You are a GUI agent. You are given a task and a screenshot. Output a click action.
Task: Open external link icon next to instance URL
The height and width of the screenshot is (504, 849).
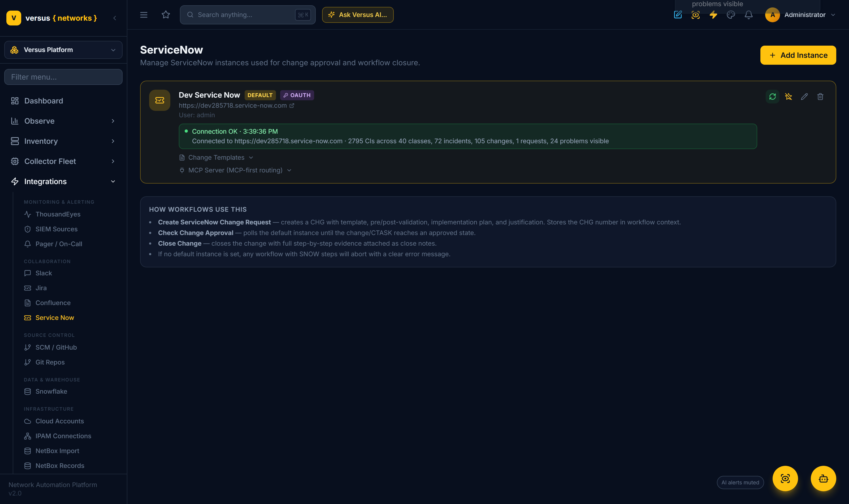(x=292, y=106)
